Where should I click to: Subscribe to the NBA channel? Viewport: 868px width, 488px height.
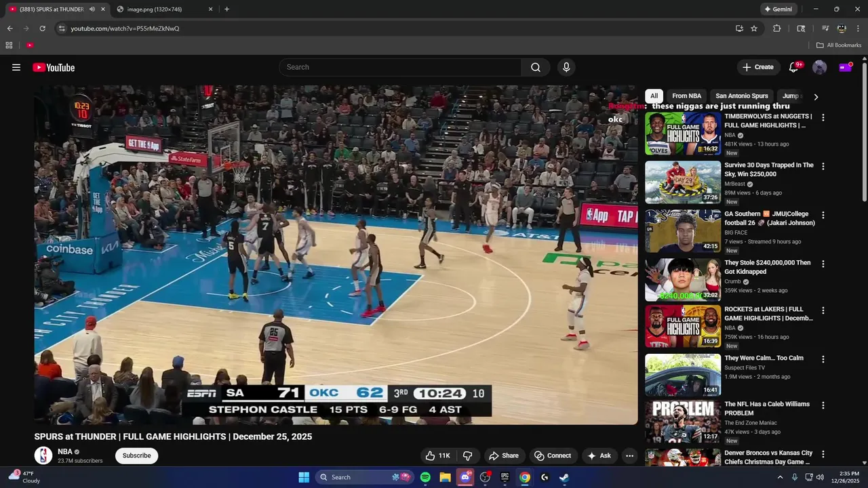coord(136,455)
